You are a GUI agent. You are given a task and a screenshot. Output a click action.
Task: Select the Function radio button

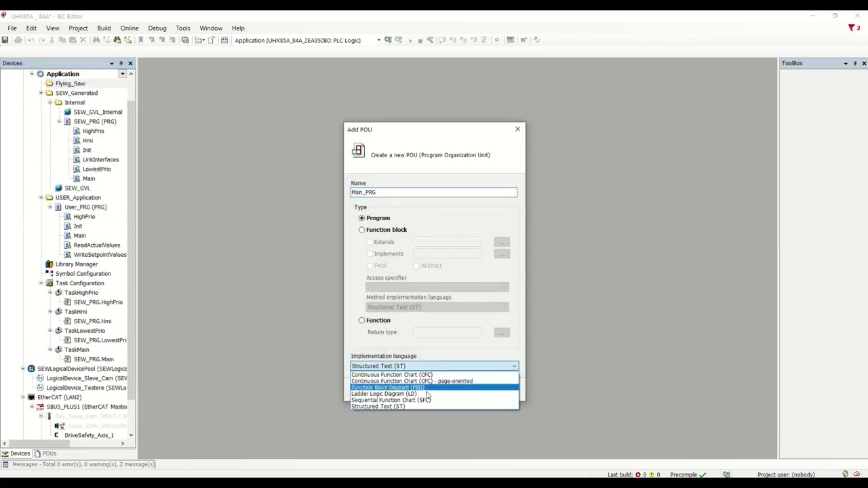point(361,321)
